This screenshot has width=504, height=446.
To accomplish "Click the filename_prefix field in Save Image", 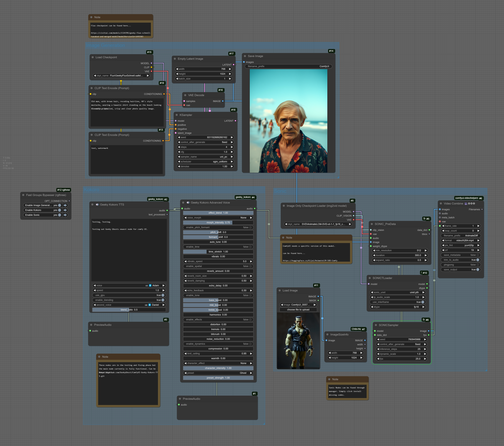I will (x=288, y=66).
